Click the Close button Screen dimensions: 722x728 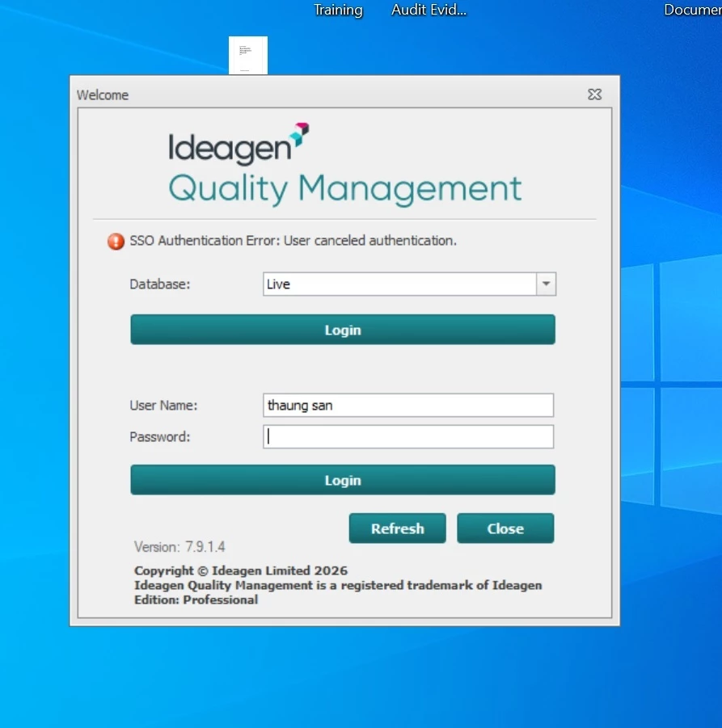(x=505, y=528)
